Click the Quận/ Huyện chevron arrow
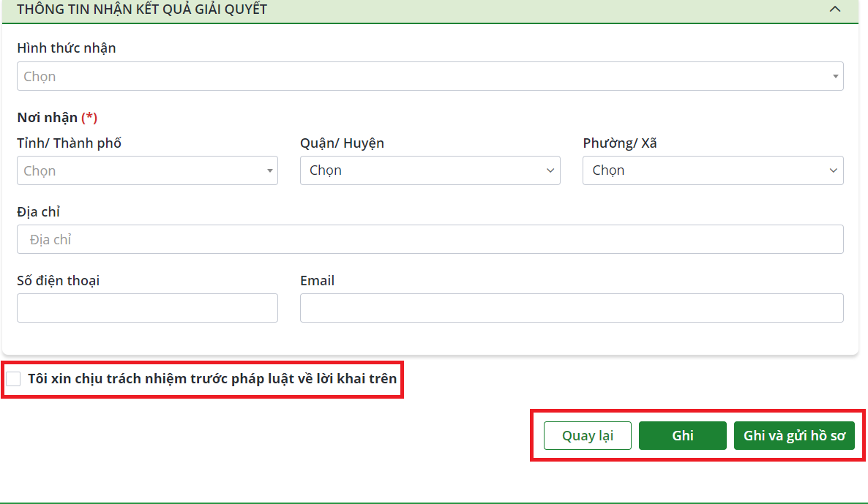This screenshot has height=504, width=868. [550, 170]
